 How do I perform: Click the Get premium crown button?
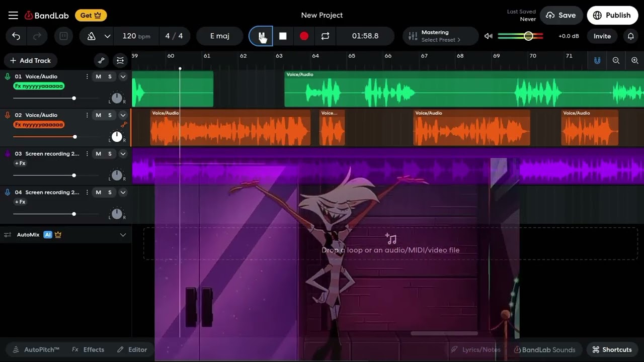pyautogui.click(x=91, y=16)
